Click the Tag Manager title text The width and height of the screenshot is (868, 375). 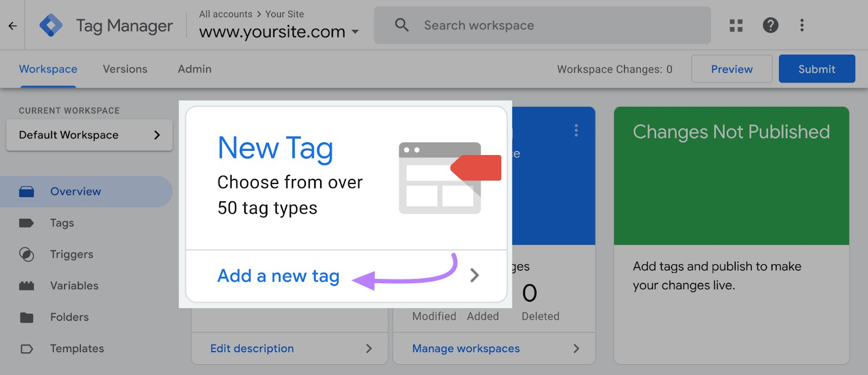(x=124, y=26)
